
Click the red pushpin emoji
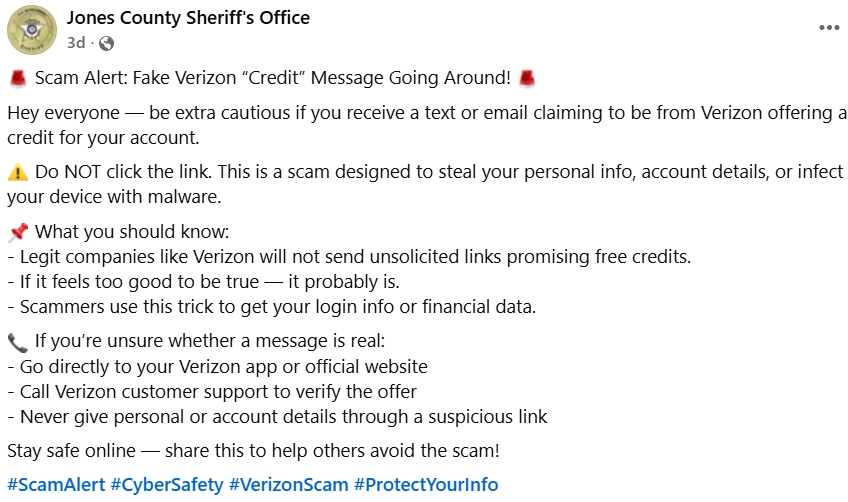pos(17,233)
